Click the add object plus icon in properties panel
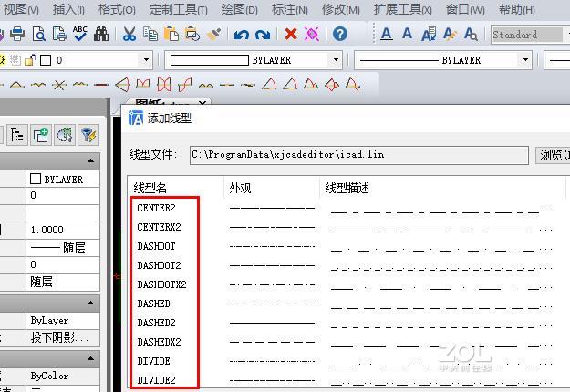570x392 pixels. (x=41, y=135)
